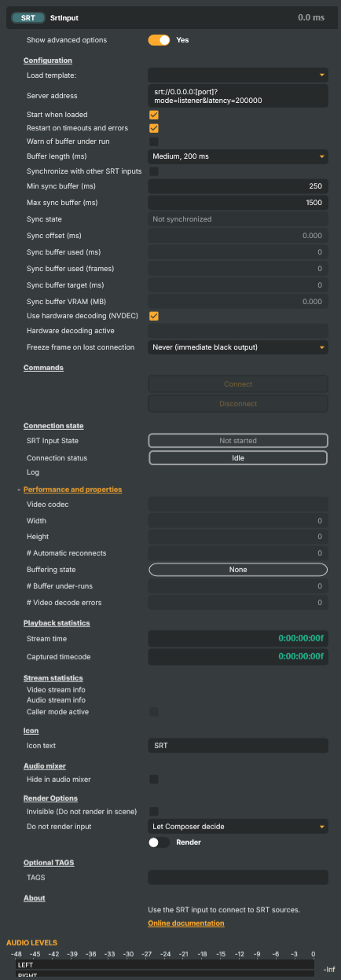The height and width of the screenshot is (980, 341).
Task: Click the Captured timecode value
Action: 238,656
